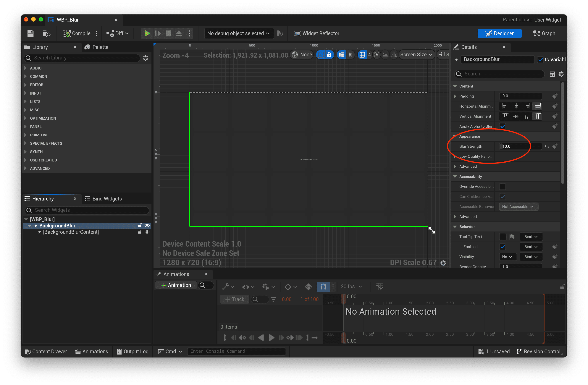
Task: Toggle the grid snapping icon in viewport
Action: (x=362, y=55)
